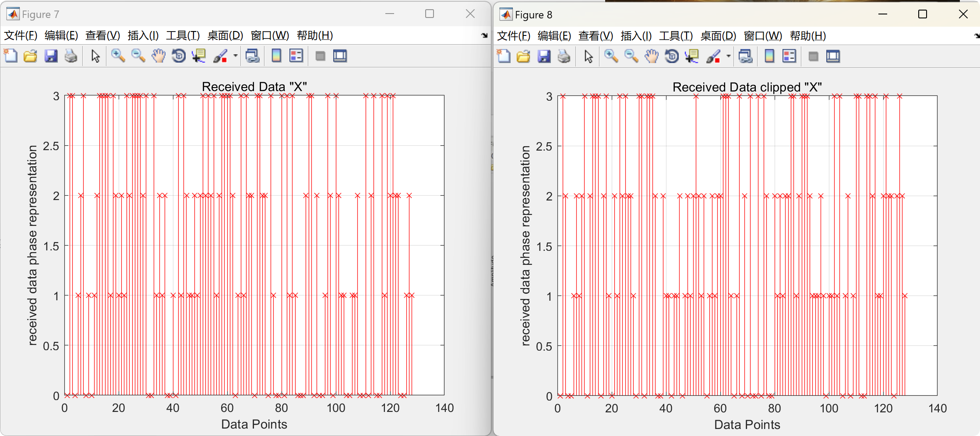Hide plot tools icon in Figure 7
980x436 pixels.
(x=321, y=56)
